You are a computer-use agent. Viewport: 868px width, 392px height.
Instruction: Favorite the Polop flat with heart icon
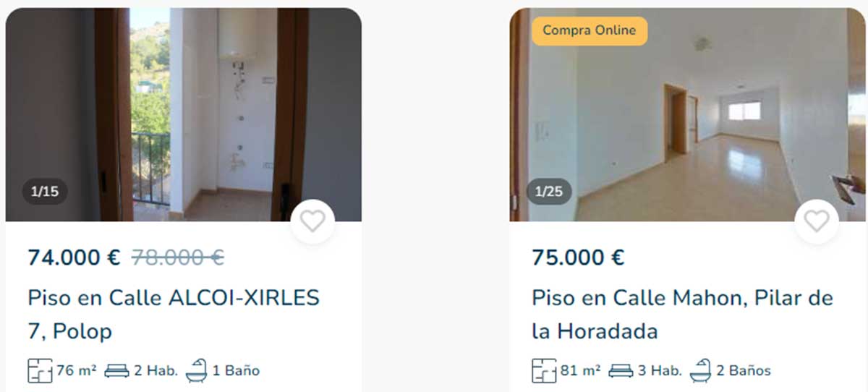click(x=312, y=221)
